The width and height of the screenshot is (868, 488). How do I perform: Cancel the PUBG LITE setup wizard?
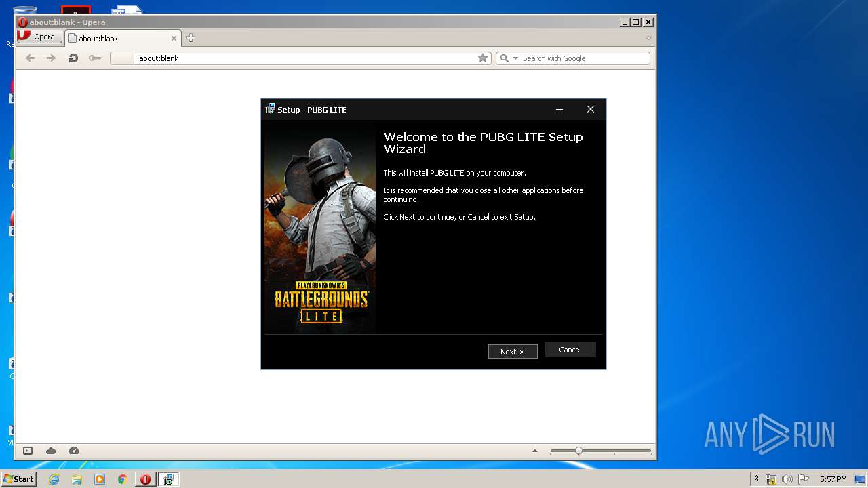570,350
